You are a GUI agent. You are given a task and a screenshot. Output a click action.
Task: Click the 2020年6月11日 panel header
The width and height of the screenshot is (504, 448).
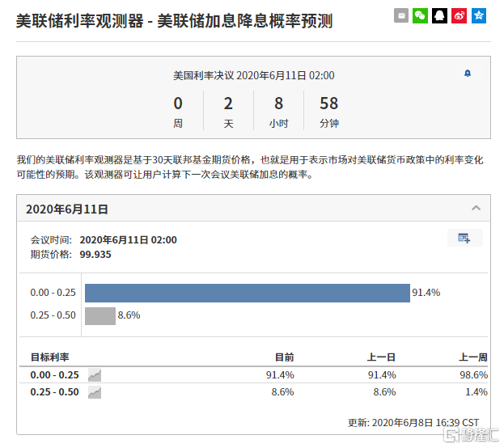(67, 209)
